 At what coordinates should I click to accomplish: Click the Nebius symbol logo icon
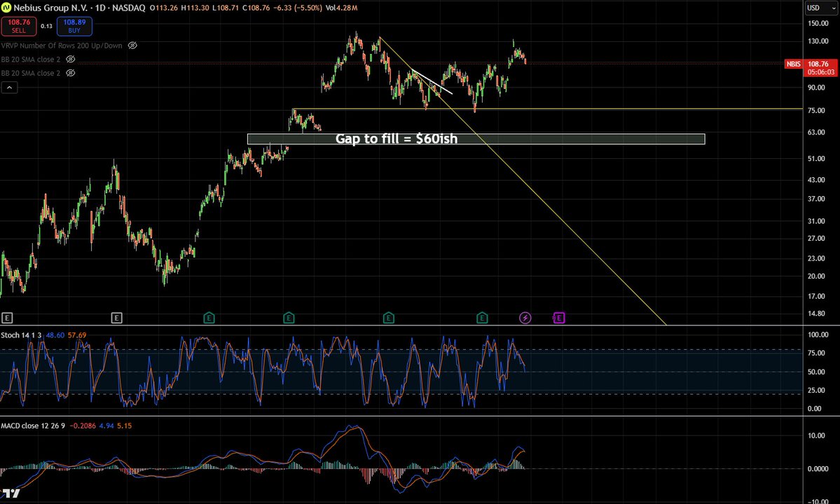6,8
